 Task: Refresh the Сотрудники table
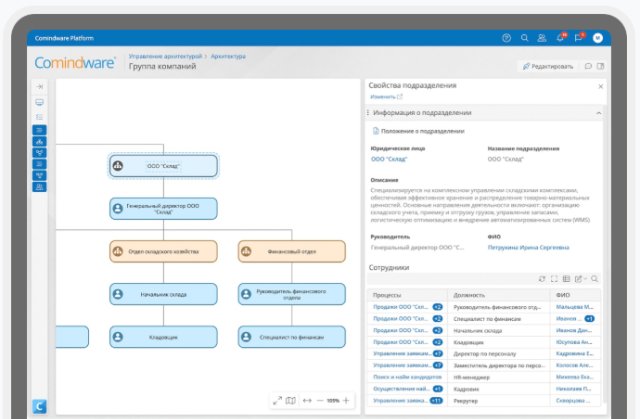(x=542, y=279)
